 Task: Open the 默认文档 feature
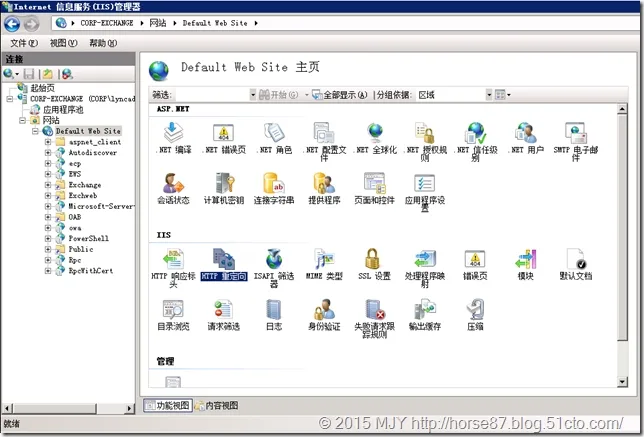point(576,264)
